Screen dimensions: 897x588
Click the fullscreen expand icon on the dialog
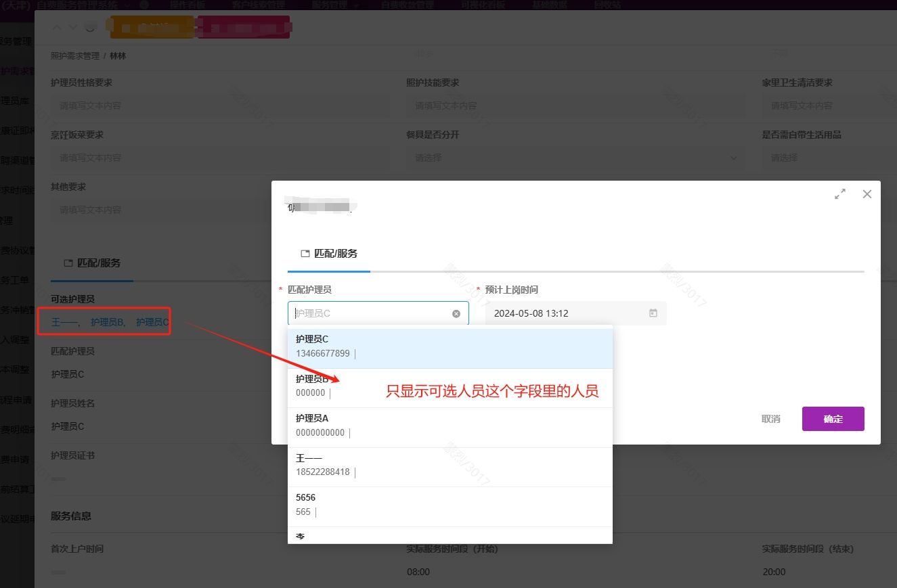(x=839, y=194)
